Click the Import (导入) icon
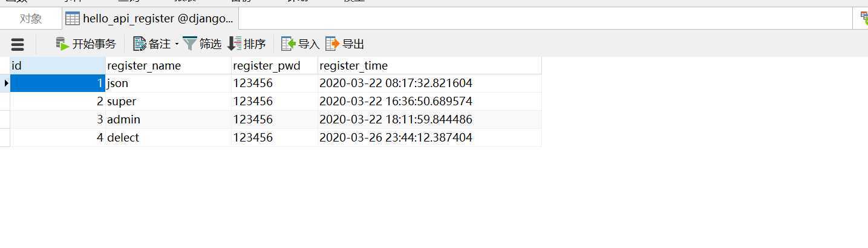The height and width of the screenshot is (248, 868). [289, 44]
